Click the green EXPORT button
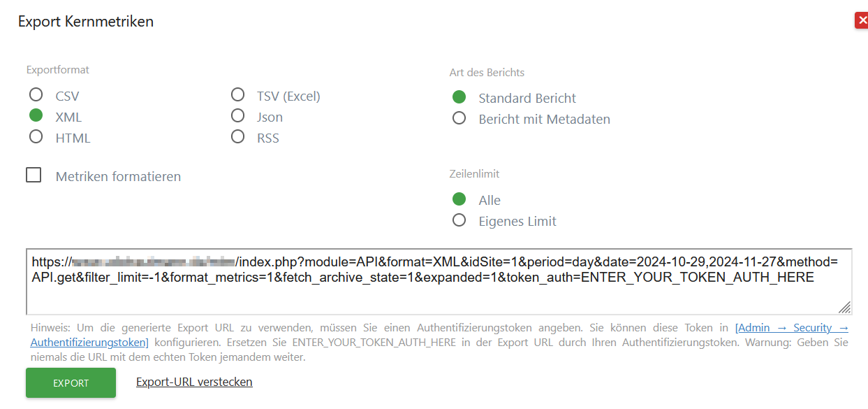Screen dimensions: 868x409 click(x=71, y=383)
